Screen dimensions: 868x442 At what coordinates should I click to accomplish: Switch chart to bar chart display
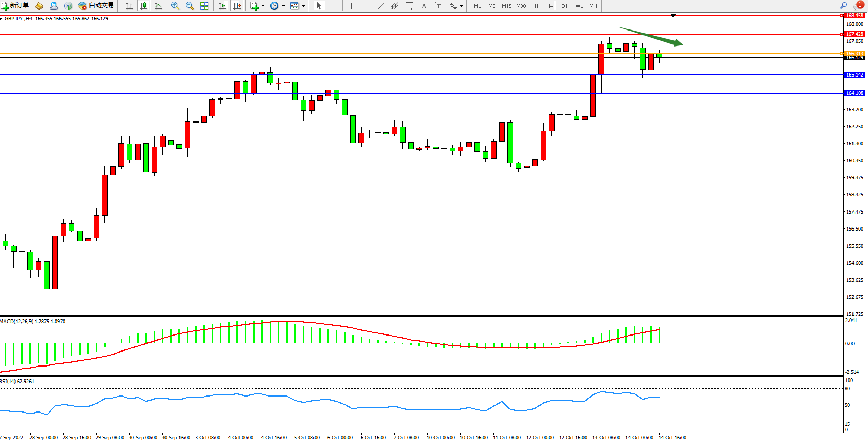point(129,6)
